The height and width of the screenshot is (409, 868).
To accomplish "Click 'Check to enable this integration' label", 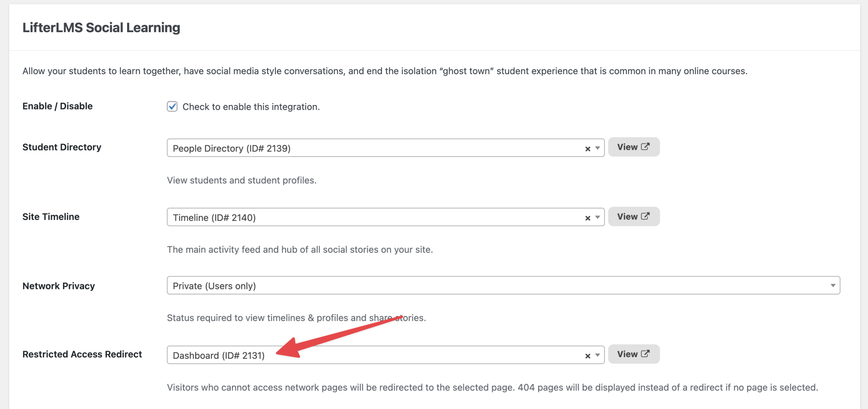I will coord(251,107).
